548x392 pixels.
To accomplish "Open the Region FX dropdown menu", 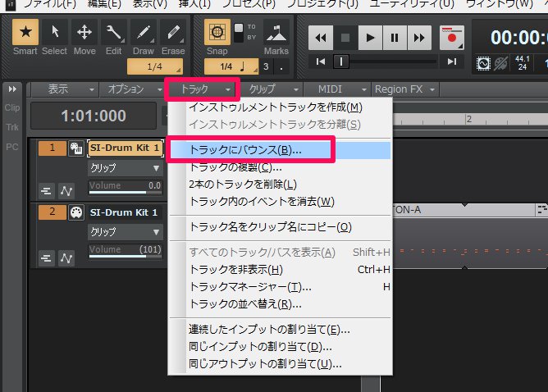I will point(405,89).
